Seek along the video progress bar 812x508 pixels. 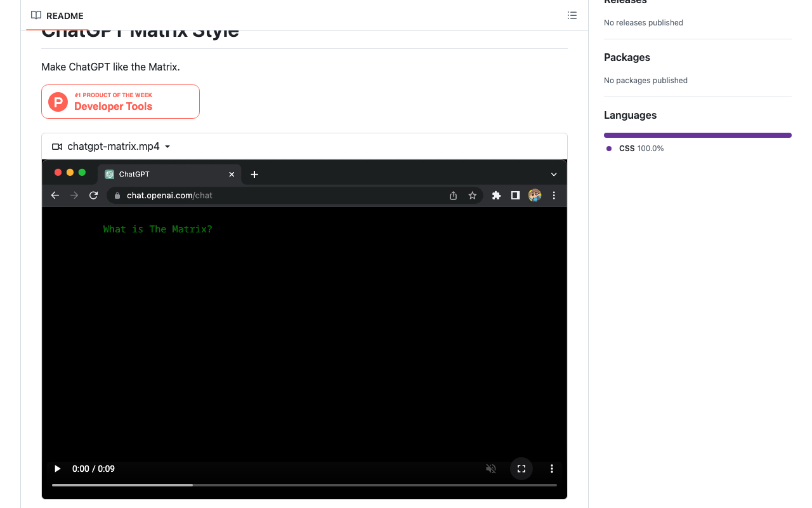(304, 485)
